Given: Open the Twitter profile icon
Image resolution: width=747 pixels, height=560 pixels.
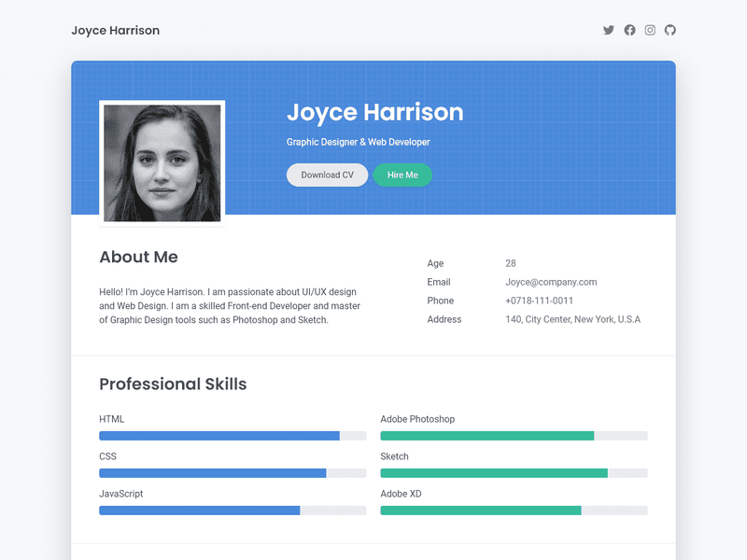Looking at the screenshot, I should point(609,30).
